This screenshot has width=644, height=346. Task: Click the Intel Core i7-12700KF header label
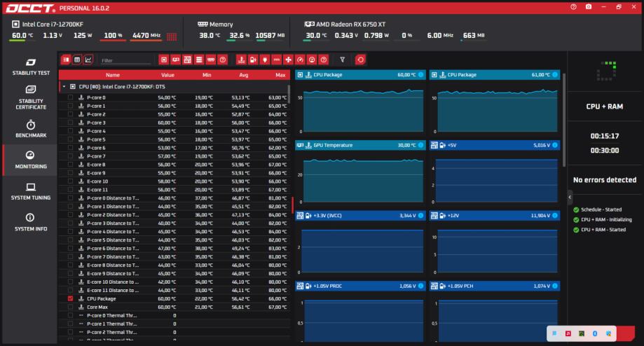pos(53,25)
